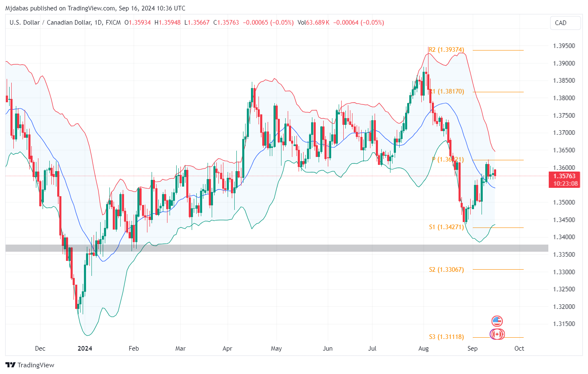This screenshot has height=374, width=588.
Task: Click the 10:23:08 countdown label
Action: coord(565,184)
